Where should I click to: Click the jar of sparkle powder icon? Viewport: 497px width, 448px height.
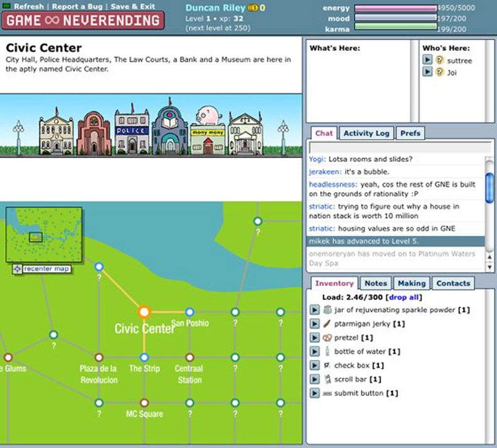(x=328, y=310)
